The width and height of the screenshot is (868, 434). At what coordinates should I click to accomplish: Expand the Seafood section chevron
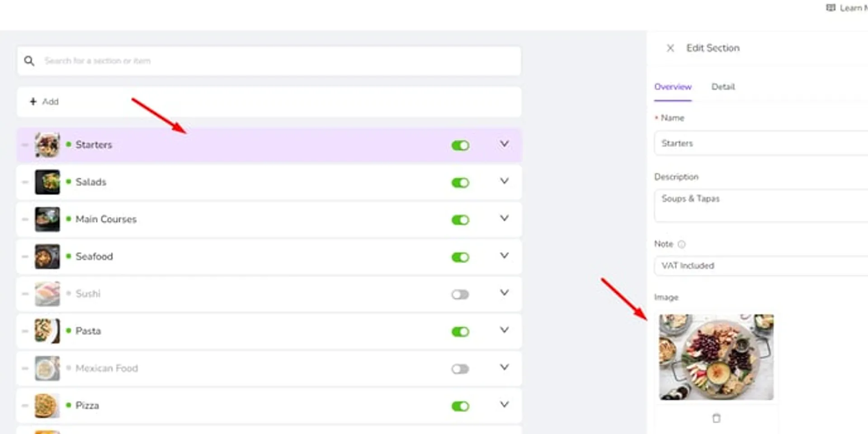504,255
